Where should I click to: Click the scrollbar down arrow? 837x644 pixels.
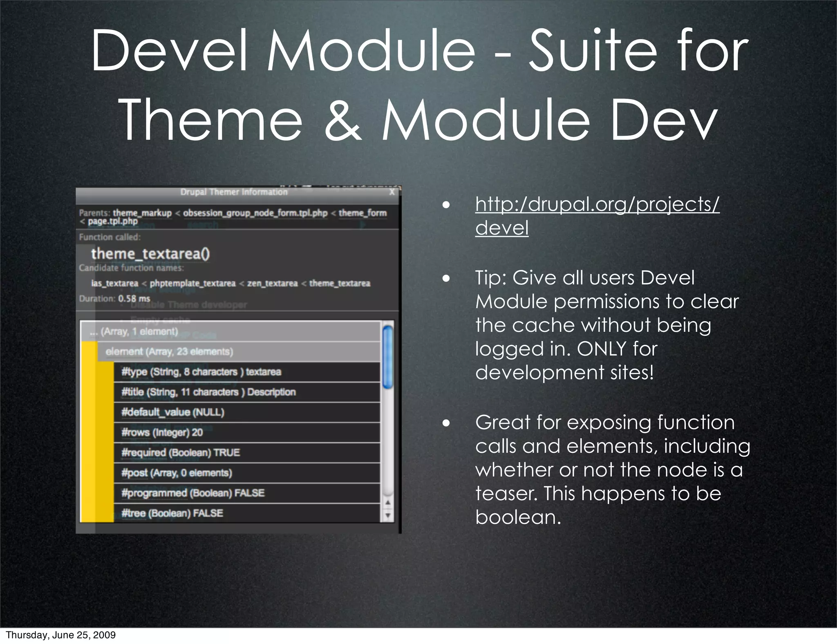[x=388, y=515]
